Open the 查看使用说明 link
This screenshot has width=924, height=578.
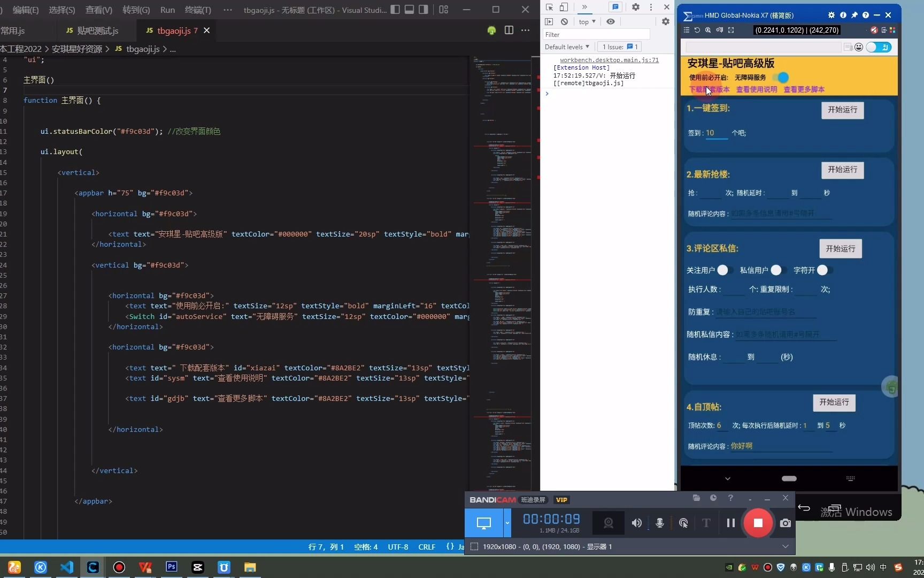756,89
